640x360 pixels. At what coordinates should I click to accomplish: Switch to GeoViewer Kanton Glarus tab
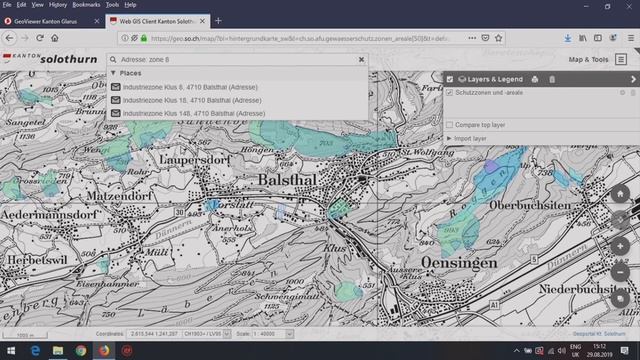(x=51, y=21)
